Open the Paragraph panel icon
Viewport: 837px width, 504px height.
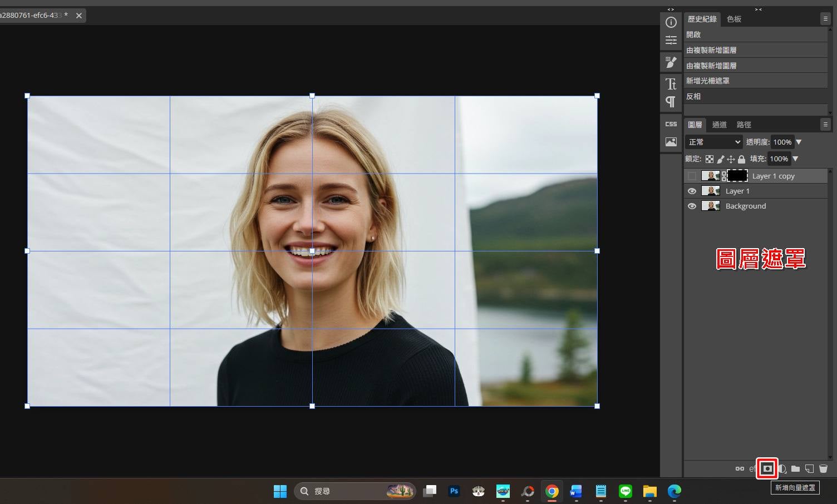(x=671, y=102)
